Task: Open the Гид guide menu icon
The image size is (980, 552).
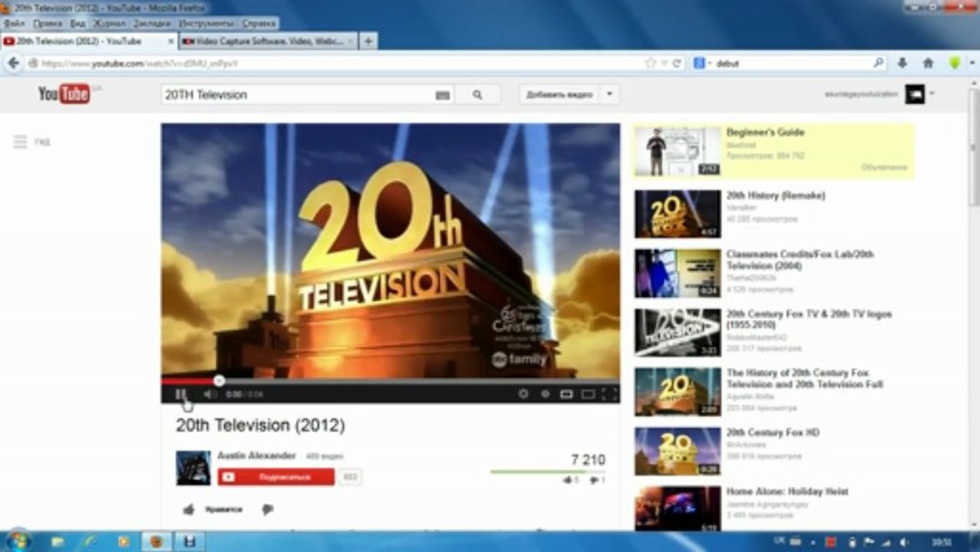Action: (x=21, y=142)
